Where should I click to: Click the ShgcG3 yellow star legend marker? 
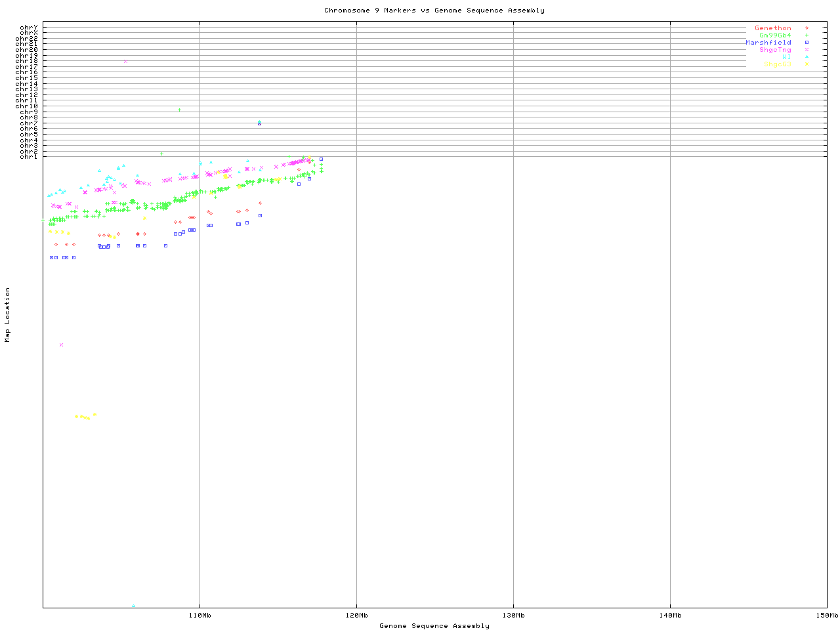pyautogui.click(x=807, y=64)
